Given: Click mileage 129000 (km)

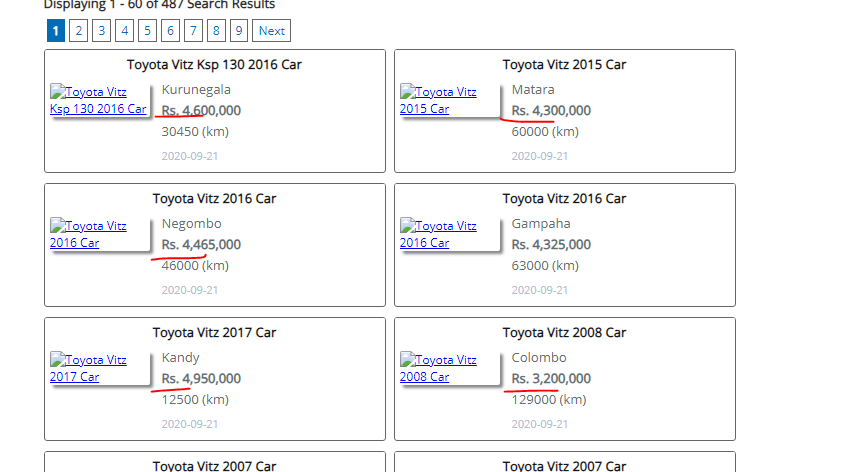Looking at the screenshot, I should (x=549, y=400).
